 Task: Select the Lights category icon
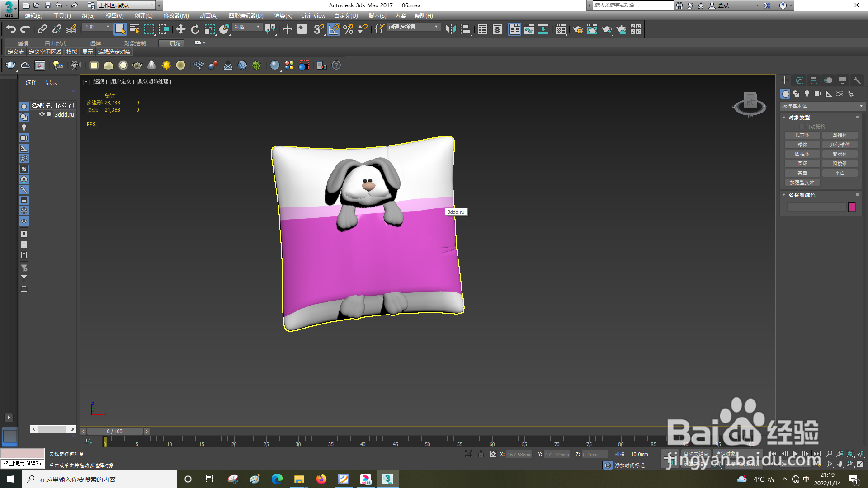pos(807,94)
